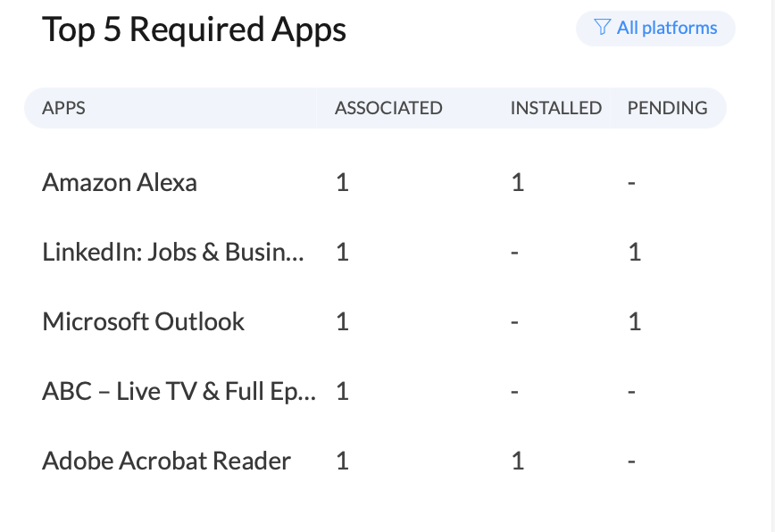Select LinkedIn: Jobs & Busin... app name
Viewport: 775px width, 532px height.
(173, 252)
